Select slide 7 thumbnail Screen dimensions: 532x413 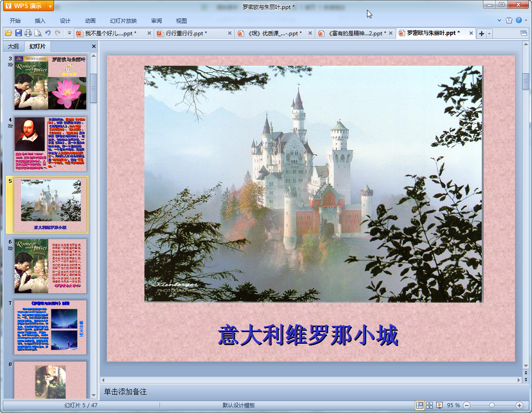coord(51,327)
